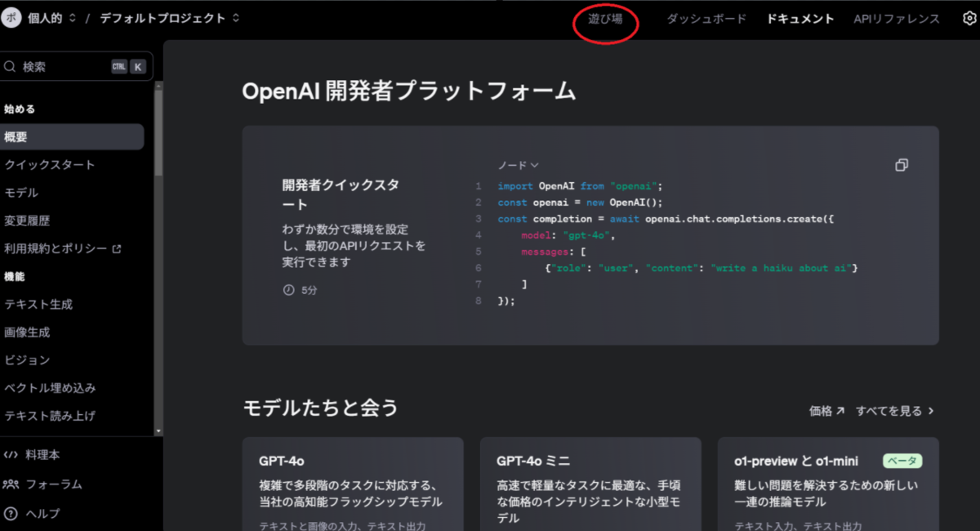The height and width of the screenshot is (531, 980).
Task: Open the ノード language dropdown
Action: [x=519, y=165]
